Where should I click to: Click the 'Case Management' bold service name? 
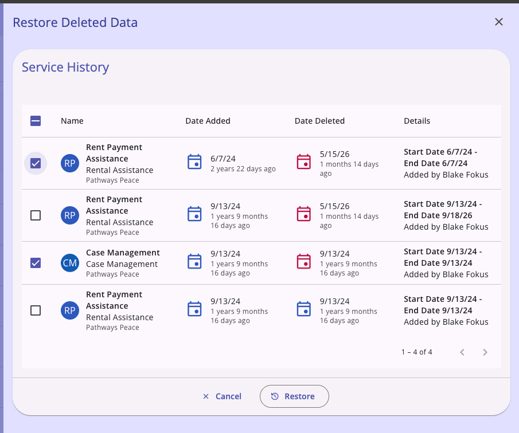(x=123, y=253)
